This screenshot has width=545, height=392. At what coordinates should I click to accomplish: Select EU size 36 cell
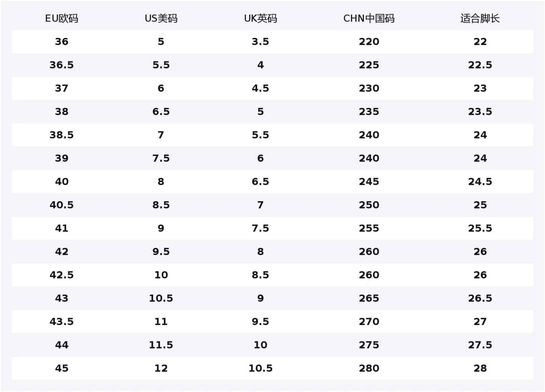61,42
